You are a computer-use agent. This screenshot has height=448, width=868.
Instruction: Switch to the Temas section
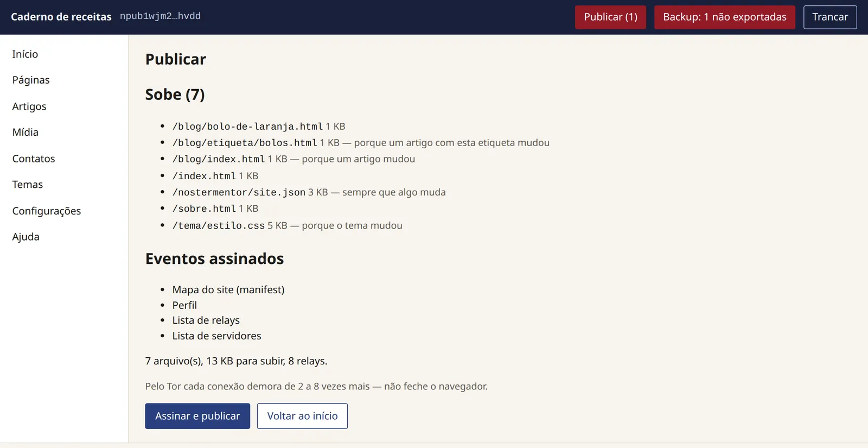click(28, 185)
